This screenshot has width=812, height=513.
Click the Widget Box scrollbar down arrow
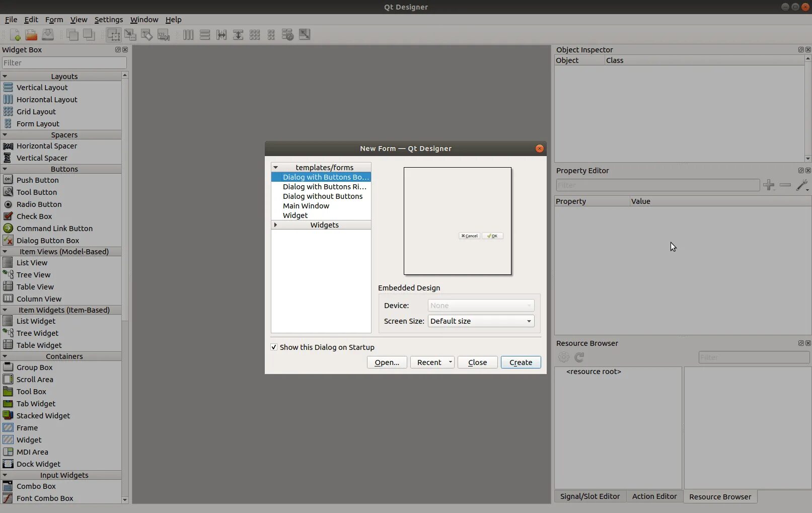[x=125, y=500]
